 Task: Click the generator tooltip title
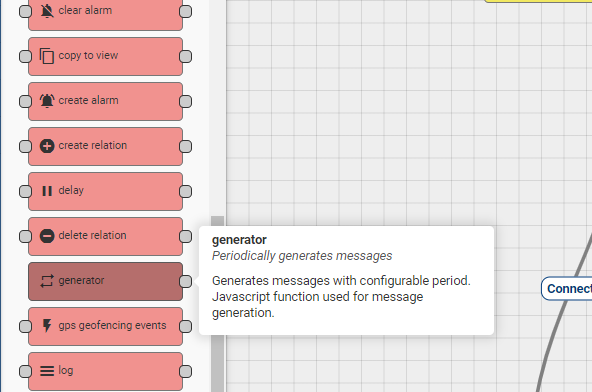pyautogui.click(x=239, y=240)
